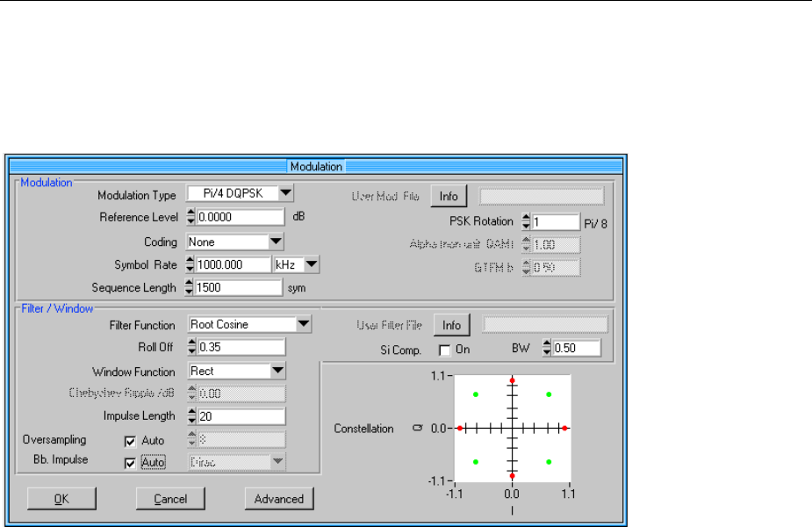Image resolution: width=812 pixels, height=527 pixels.
Task: Open the Filter Function dropdown showing Root Cosine
Action: (x=249, y=324)
